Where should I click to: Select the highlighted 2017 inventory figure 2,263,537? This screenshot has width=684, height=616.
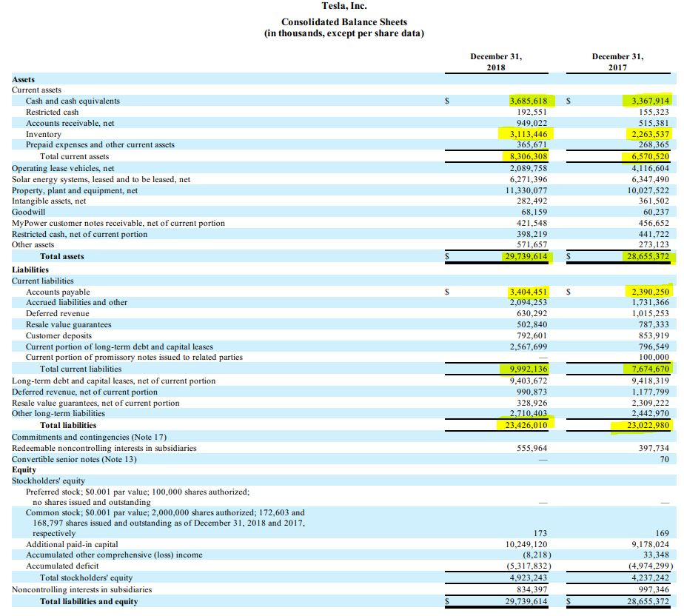tap(648, 134)
